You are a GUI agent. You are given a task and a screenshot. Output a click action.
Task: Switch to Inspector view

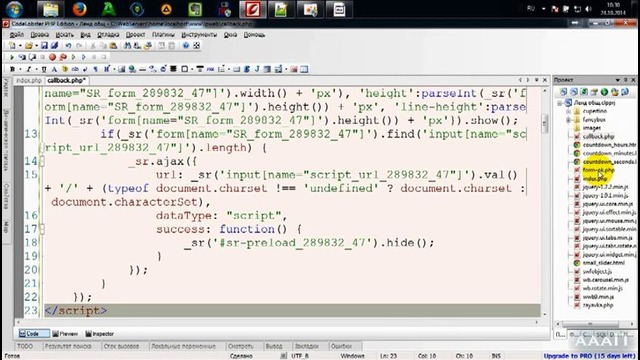click(x=99, y=334)
